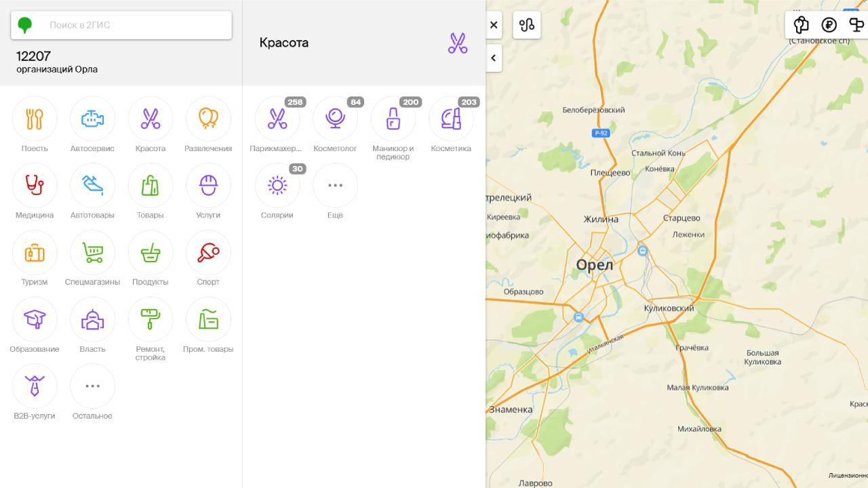The height and width of the screenshot is (488, 868).
Task: Select the Медицина category icon
Action: coord(35,185)
